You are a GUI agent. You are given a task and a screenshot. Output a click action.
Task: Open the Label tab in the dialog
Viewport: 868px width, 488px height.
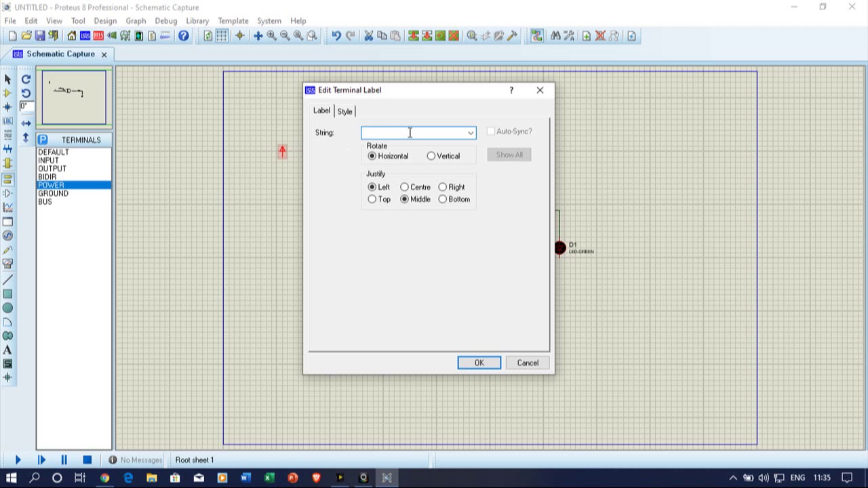(321, 110)
